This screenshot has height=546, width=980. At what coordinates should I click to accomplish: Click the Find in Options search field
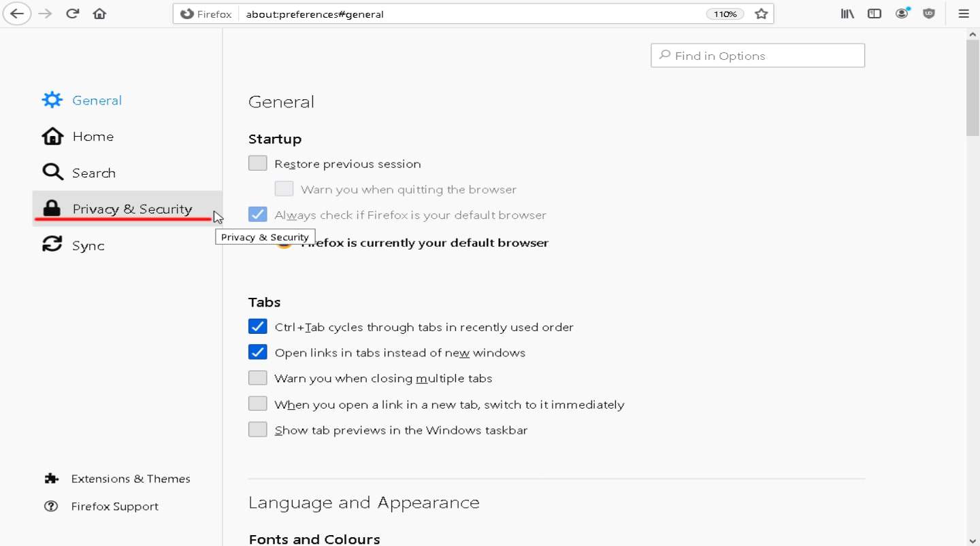point(757,56)
